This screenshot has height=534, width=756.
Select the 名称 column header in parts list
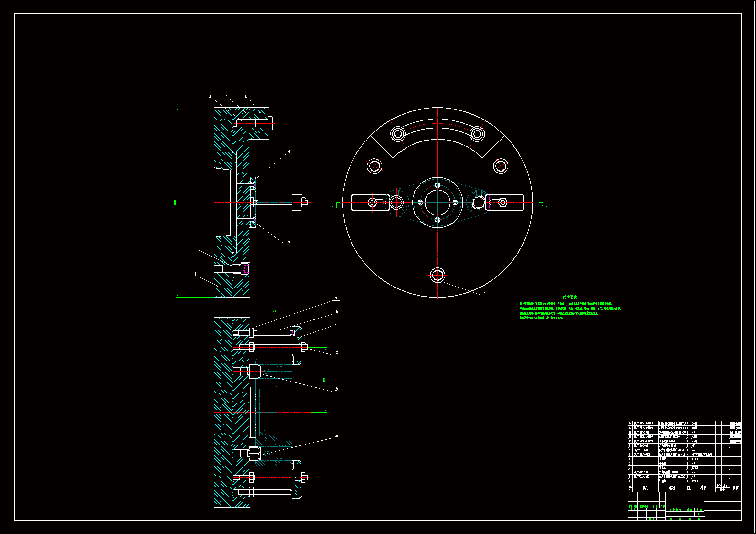pos(672,488)
